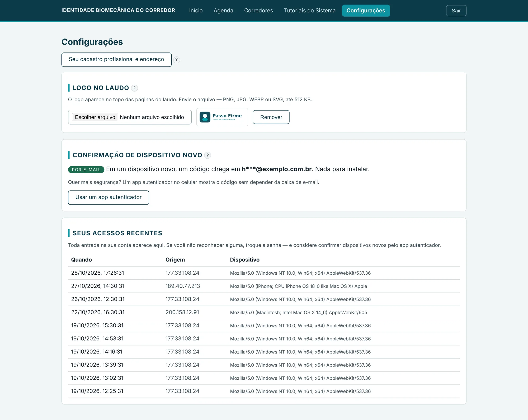Click the Passo Firme logo thumbnail
Screen dimensions: 528x420
[x=222, y=117]
